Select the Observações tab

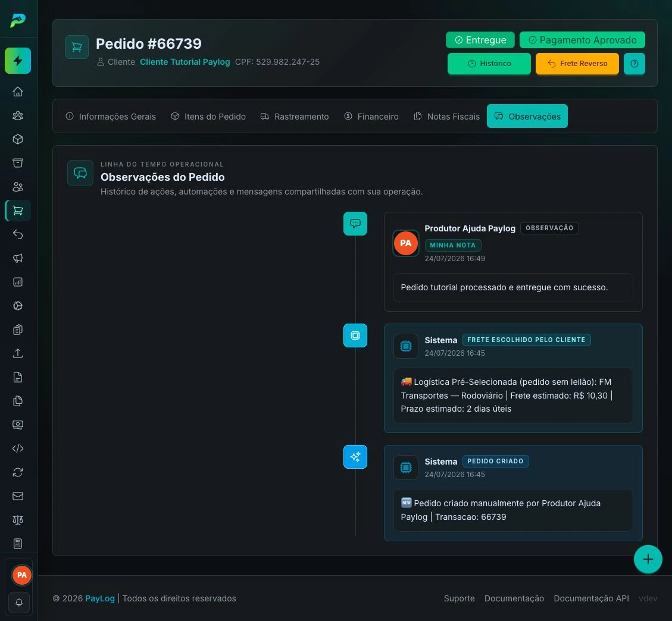[527, 117]
